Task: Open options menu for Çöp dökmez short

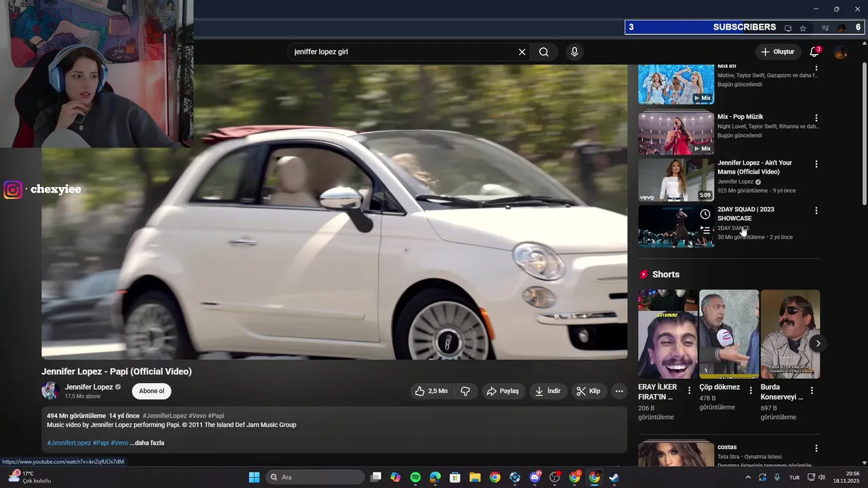Action: (x=751, y=390)
